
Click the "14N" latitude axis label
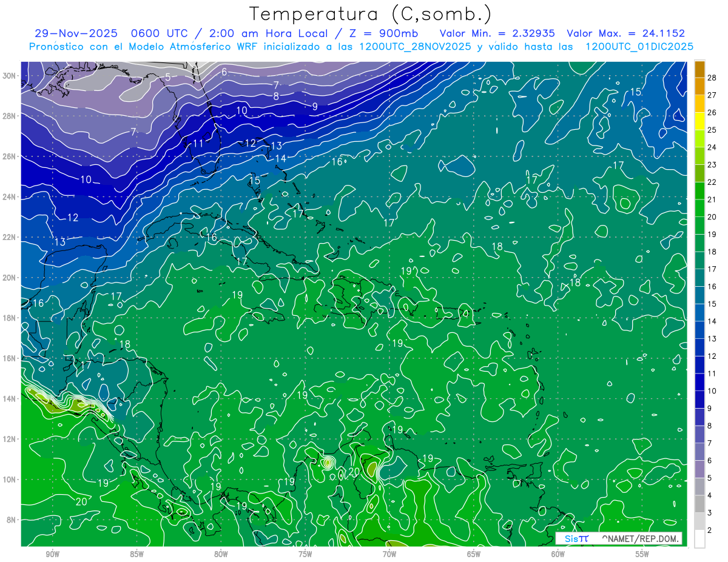point(10,399)
